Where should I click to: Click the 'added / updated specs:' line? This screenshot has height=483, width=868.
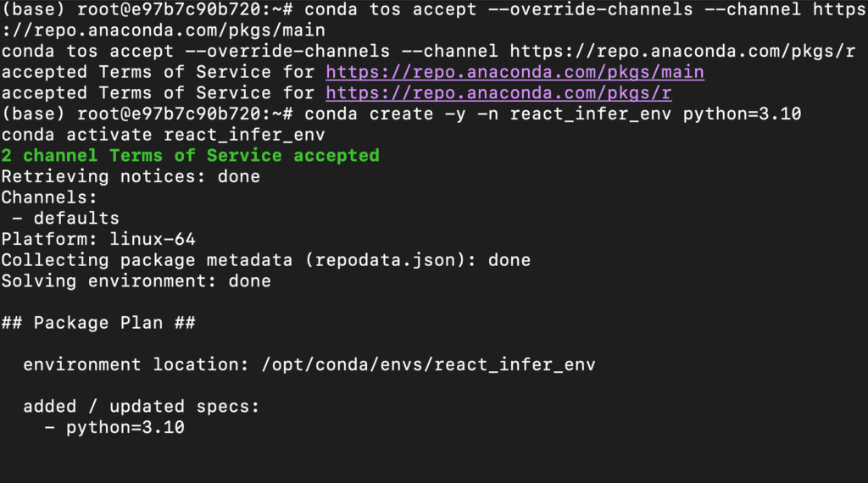tap(142, 407)
